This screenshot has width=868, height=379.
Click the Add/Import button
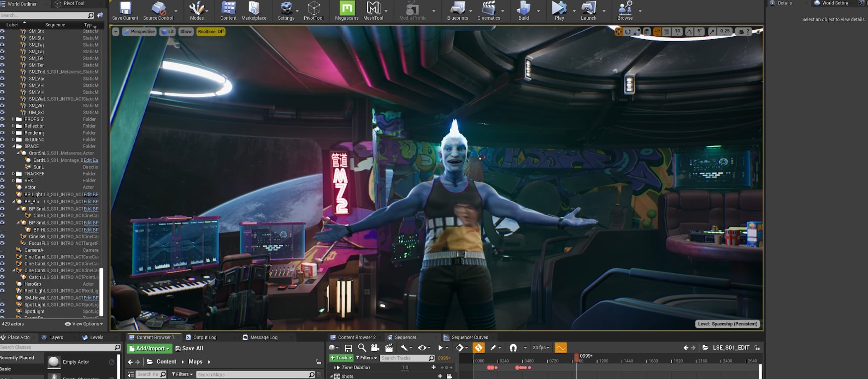pos(149,348)
